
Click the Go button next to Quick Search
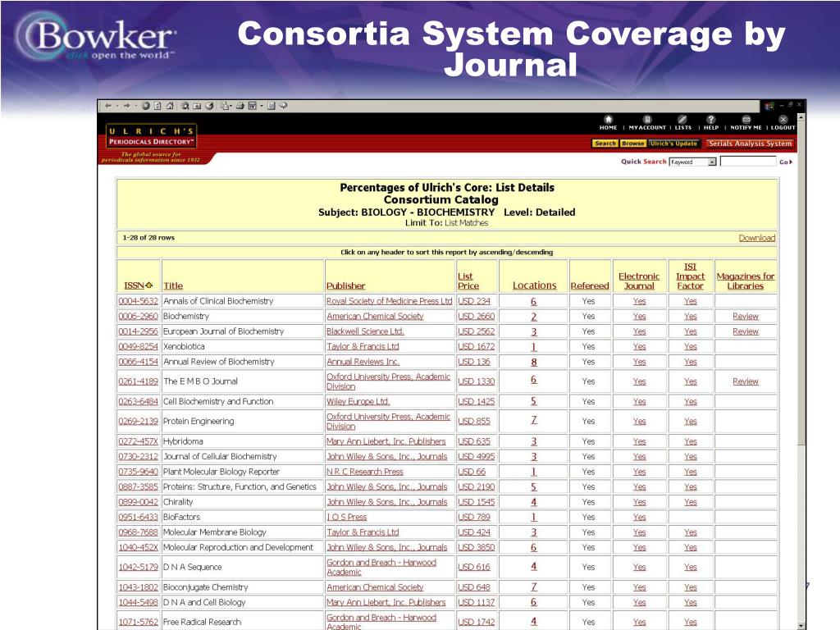785,162
